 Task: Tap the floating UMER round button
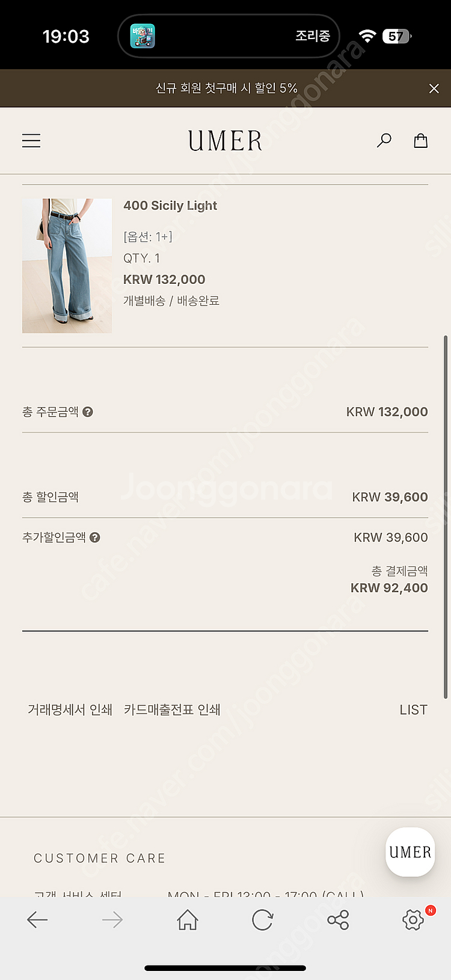pos(410,852)
